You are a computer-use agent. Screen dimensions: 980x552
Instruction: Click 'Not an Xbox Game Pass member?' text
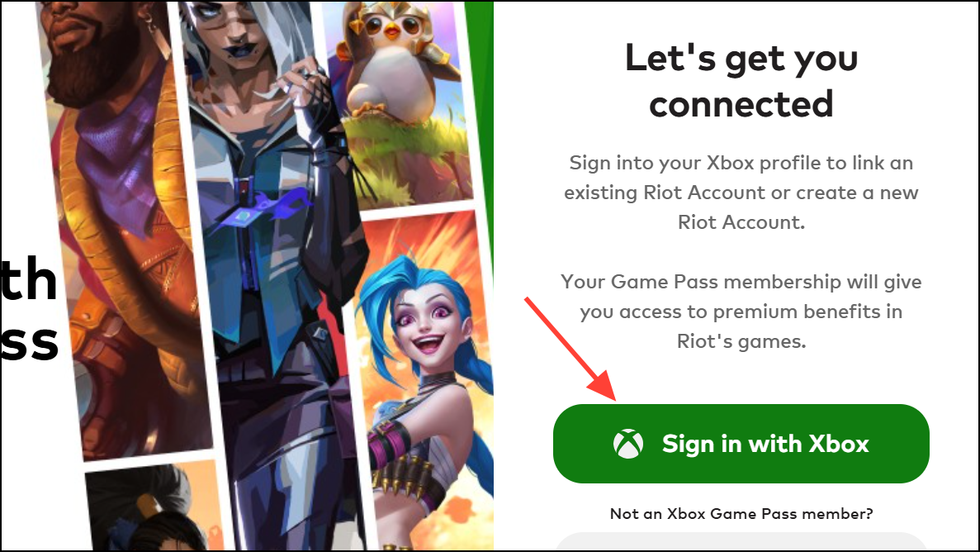point(741,514)
